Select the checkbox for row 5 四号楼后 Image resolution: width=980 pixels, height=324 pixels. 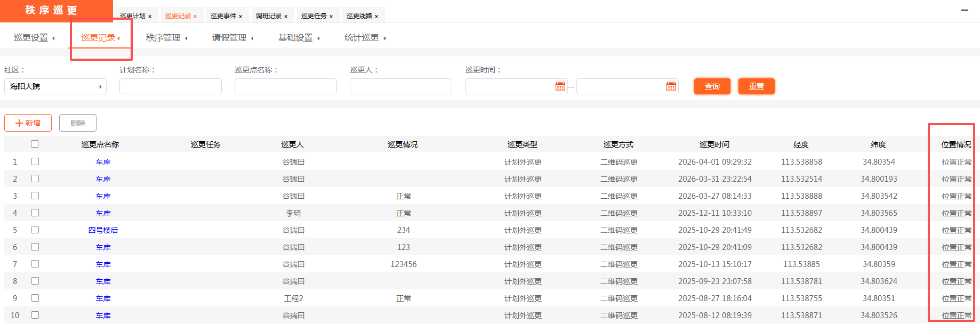point(35,230)
